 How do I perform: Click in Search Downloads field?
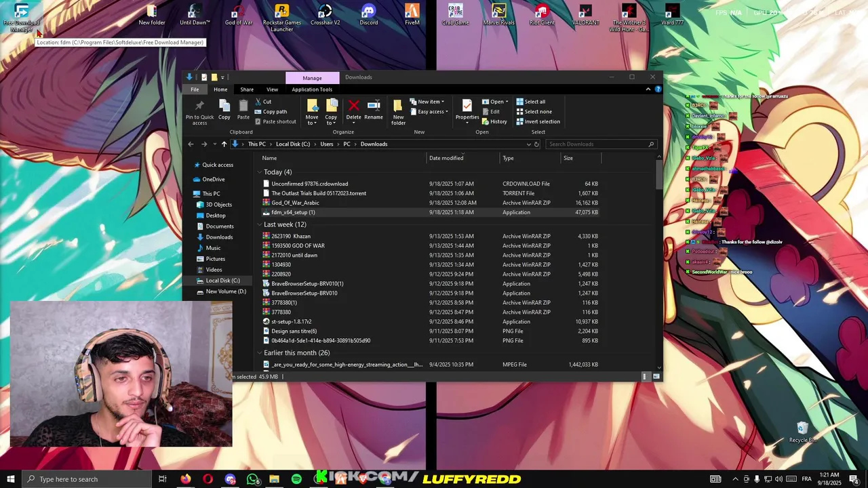click(x=597, y=144)
